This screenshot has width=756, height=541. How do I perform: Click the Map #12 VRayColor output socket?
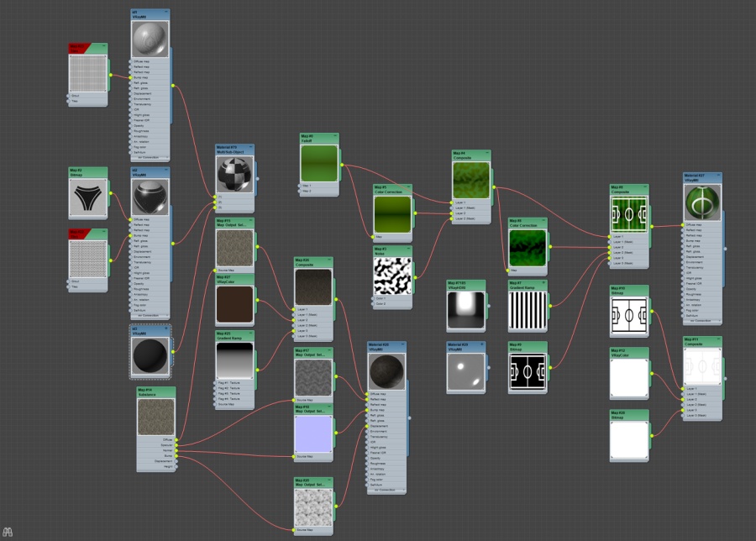pyautogui.click(x=651, y=374)
